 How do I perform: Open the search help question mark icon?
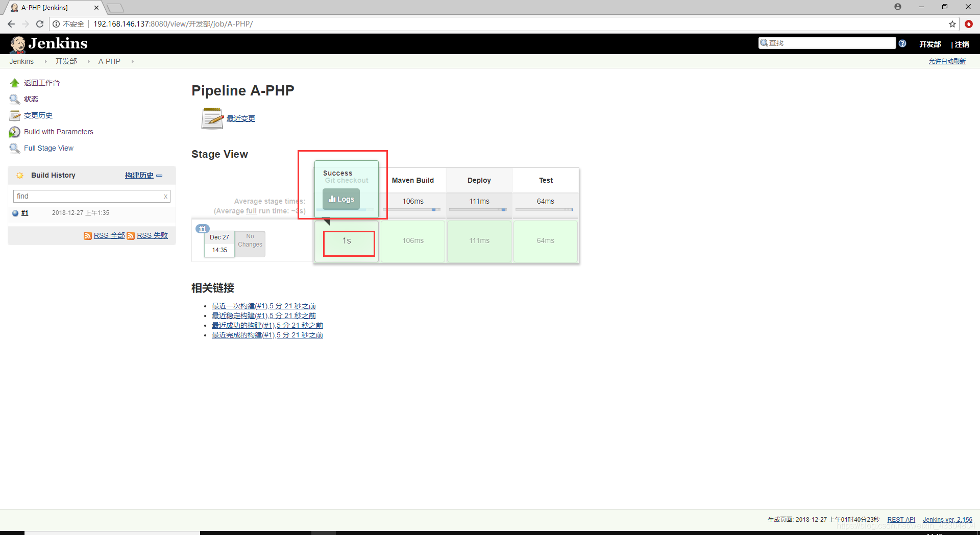click(x=902, y=43)
